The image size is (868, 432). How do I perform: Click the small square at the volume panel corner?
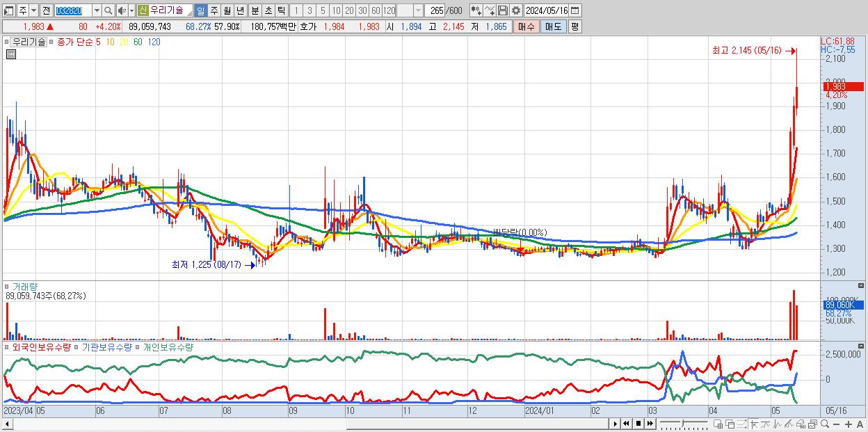[862, 285]
